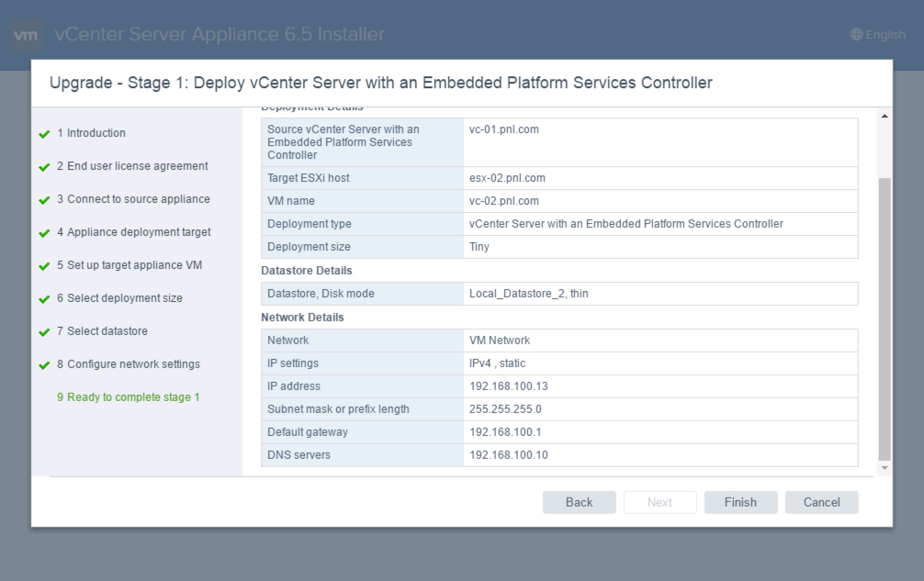Go to step 2 End user license agreement
This screenshot has height=581, width=924.
pyautogui.click(x=132, y=166)
